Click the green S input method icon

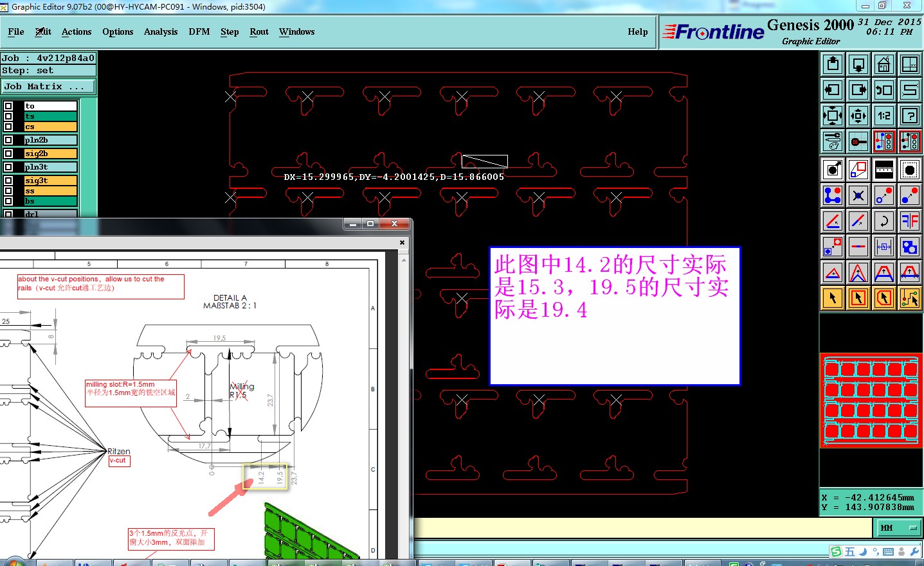[x=836, y=552]
